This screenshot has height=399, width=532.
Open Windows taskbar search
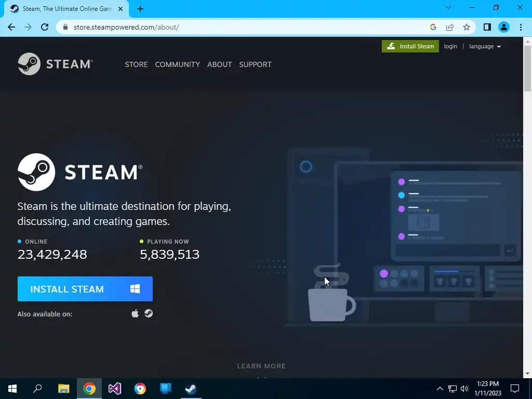(x=37, y=389)
